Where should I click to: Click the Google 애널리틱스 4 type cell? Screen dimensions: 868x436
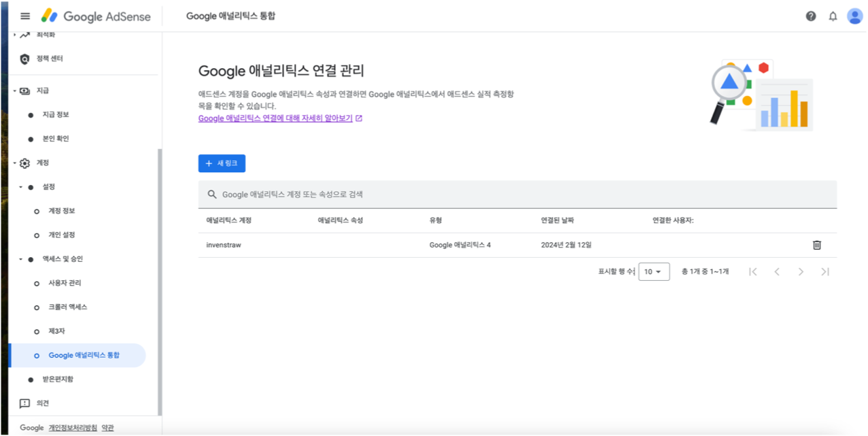point(460,245)
